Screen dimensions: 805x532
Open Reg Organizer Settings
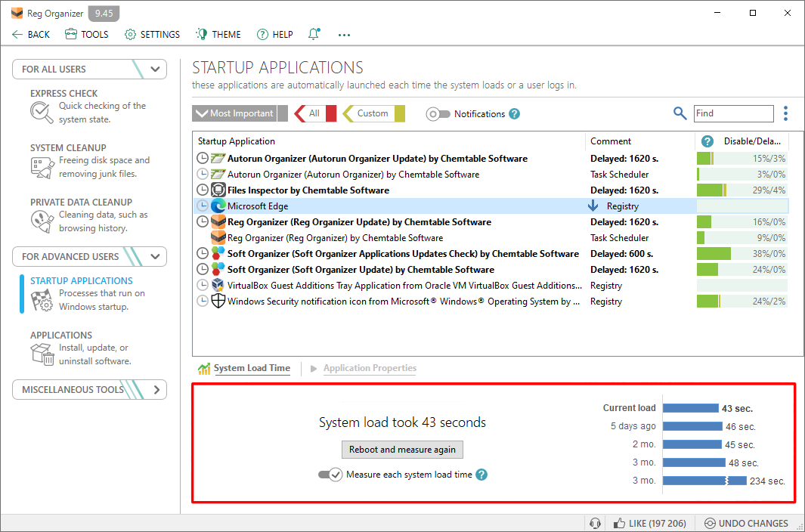(x=152, y=34)
